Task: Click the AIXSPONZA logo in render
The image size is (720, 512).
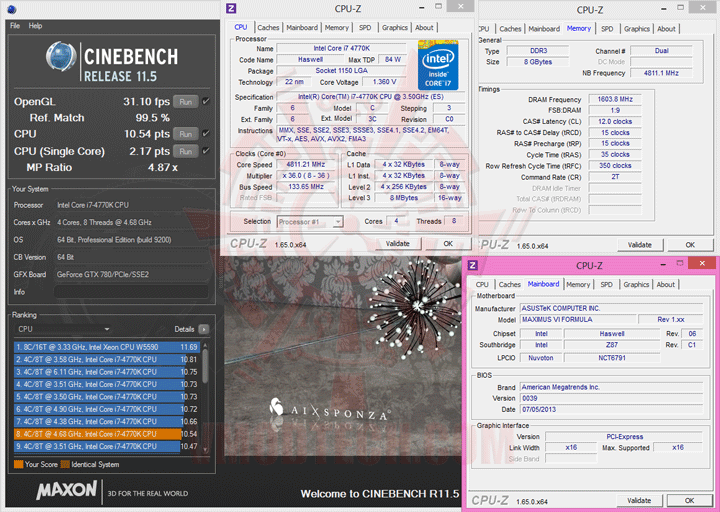Action: click(x=330, y=409)
